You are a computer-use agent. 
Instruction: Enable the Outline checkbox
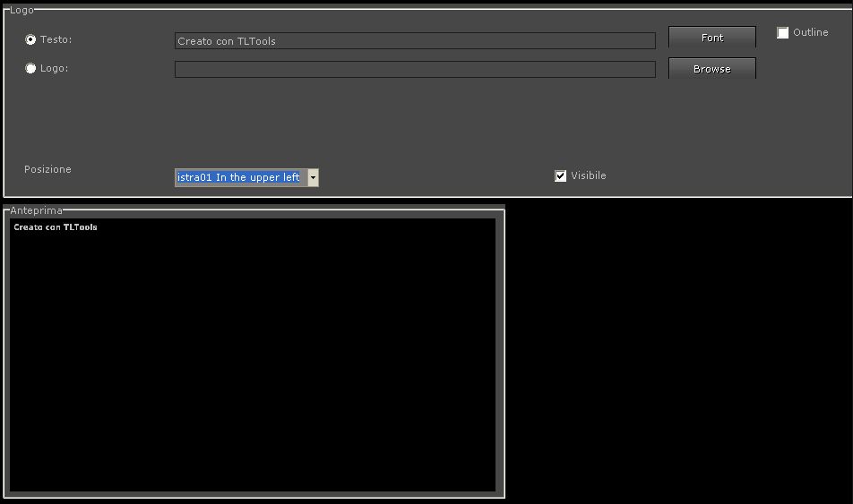pos(783,32)
